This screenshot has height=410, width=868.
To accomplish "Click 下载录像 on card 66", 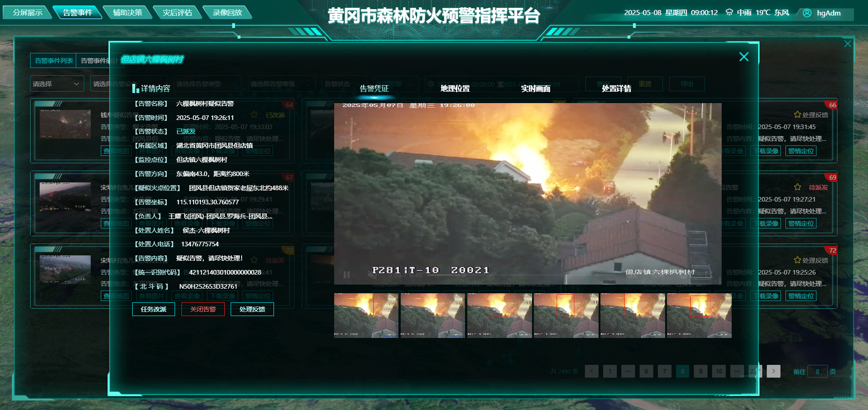I will [766, 151].
